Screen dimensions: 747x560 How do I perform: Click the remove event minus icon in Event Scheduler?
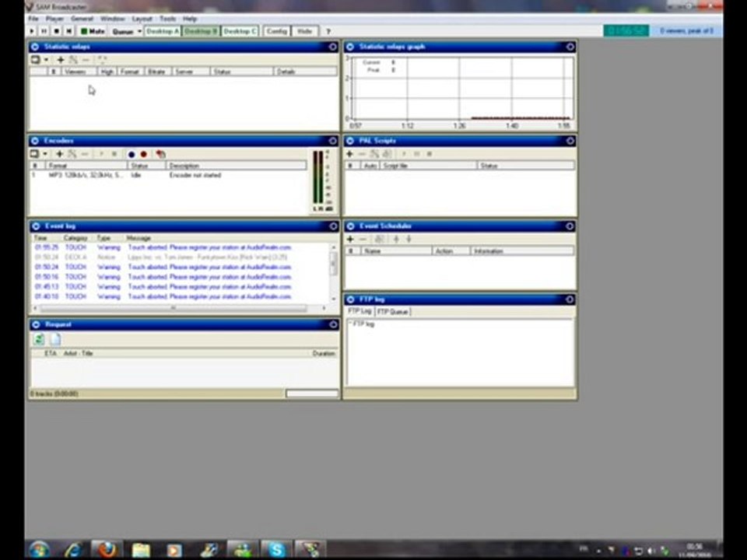click(363, 239)
